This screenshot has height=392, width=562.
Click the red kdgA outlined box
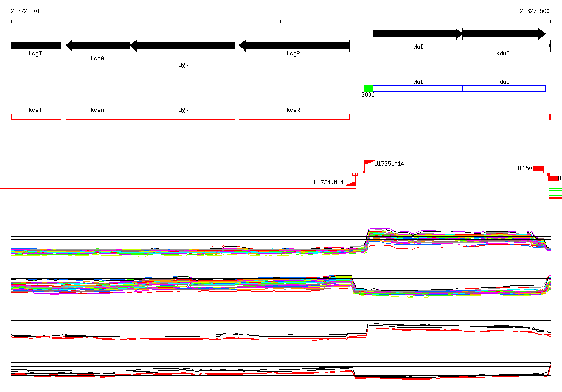pyautogui.click(x=98, y=116)
